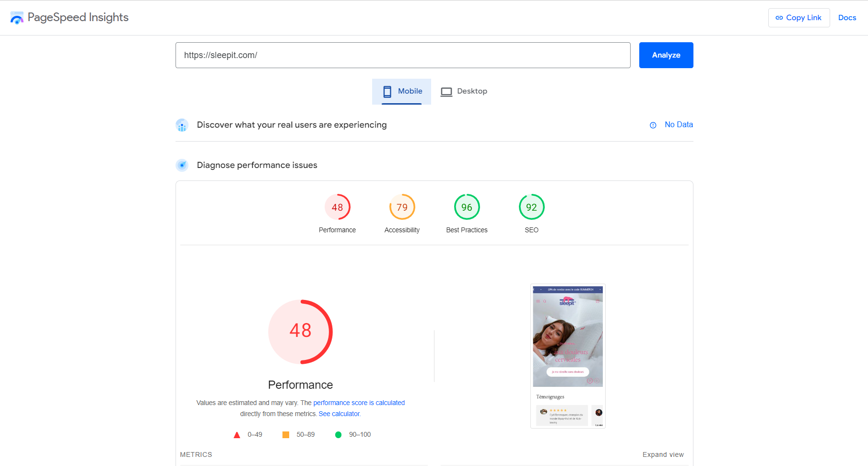The height and width of the screenshot is (466, 868).
Task: Open the No Data link
Action: (679, 125)
